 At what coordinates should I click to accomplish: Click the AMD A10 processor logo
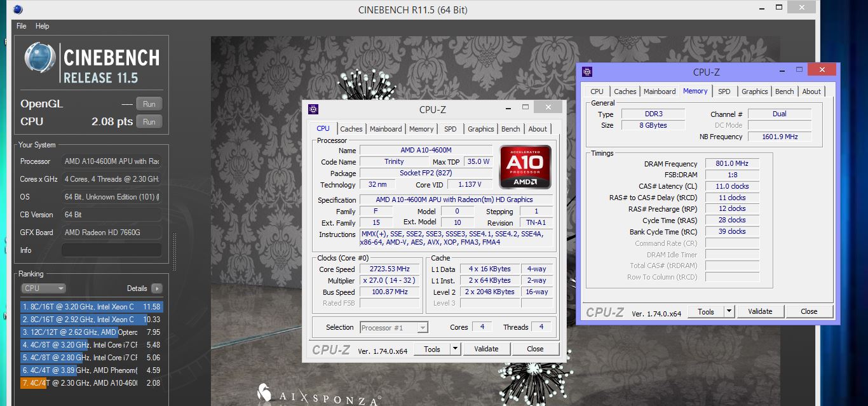click(525, 167)
